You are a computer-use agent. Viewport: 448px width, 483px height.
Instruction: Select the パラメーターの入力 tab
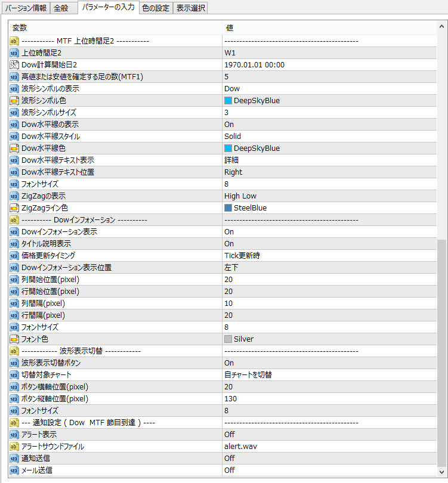pyautogui.click(x=108, y=7)
